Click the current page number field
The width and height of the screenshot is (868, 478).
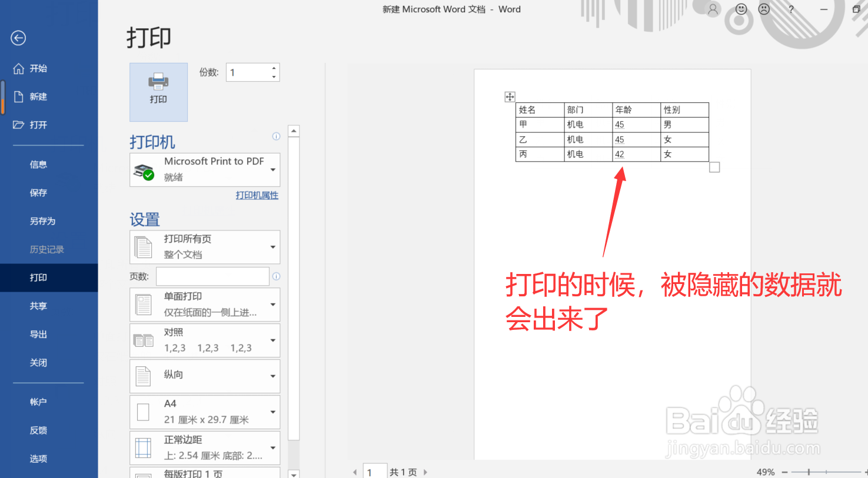tap(374, 472)
